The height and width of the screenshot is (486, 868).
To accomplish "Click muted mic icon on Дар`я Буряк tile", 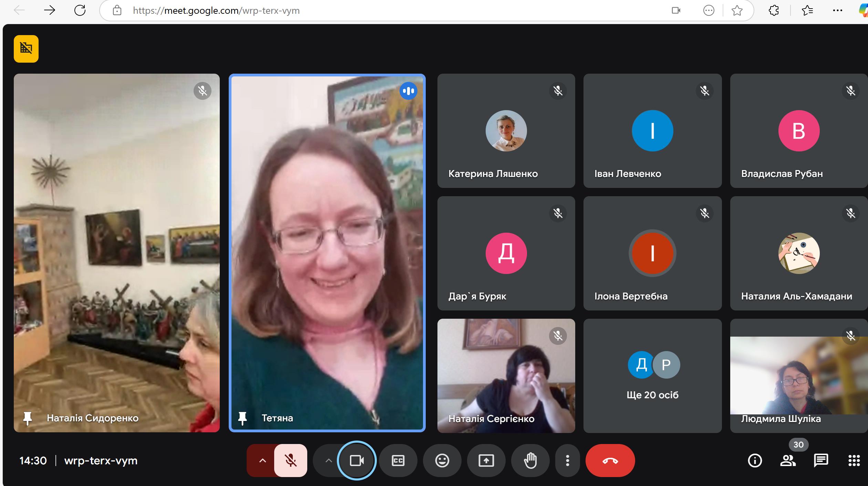I will [558, 213].
